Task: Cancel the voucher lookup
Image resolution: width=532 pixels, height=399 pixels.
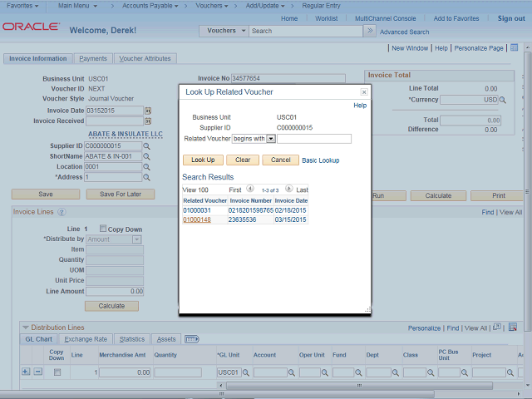Action: tap(281, 160)
